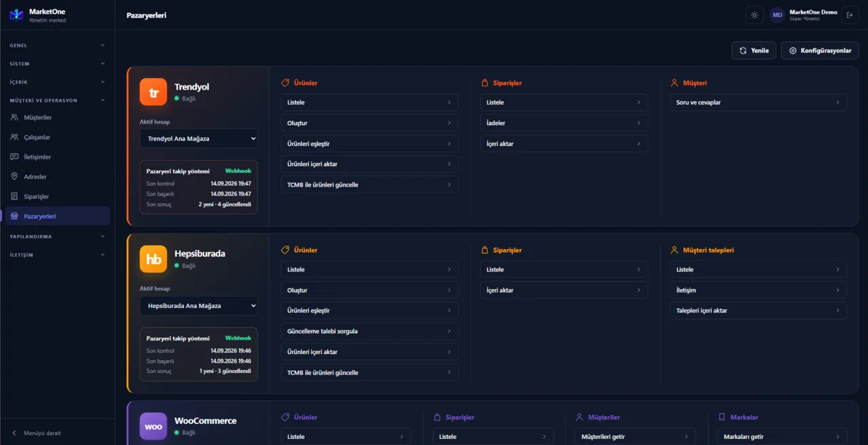Click the Müşteri talepleri person icon
This screenshot has height=445, width=868.
pyautogui.click(x=674, y=250)
